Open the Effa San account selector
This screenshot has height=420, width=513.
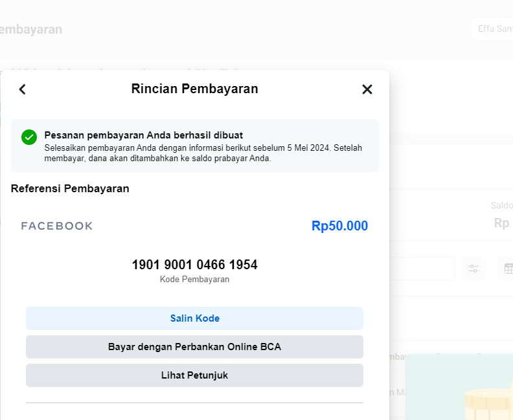click(492, 29)
